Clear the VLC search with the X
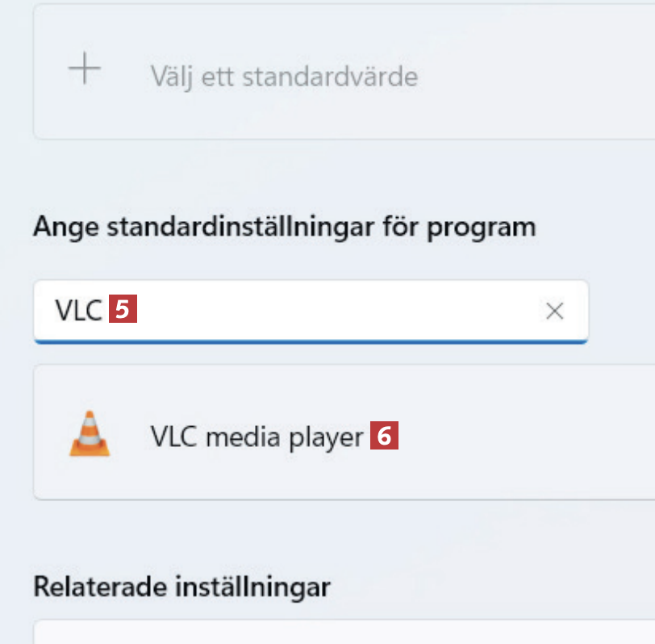Viewport: 655px width, 644px height. [554, 311]
